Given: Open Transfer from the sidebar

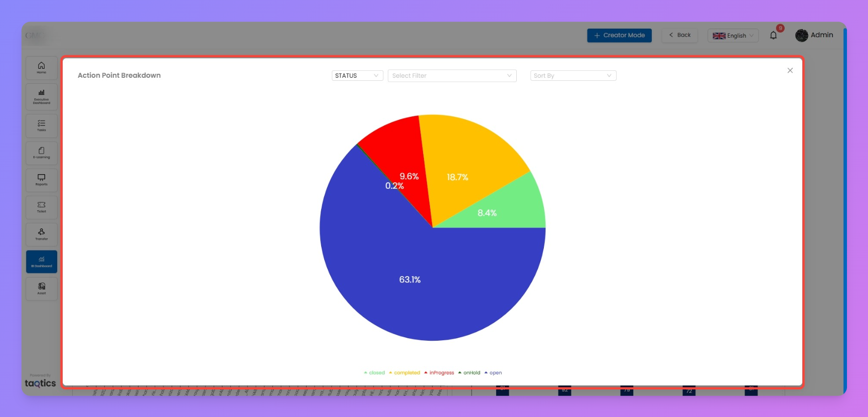Looking at the screenshot, I should point(42,234).
